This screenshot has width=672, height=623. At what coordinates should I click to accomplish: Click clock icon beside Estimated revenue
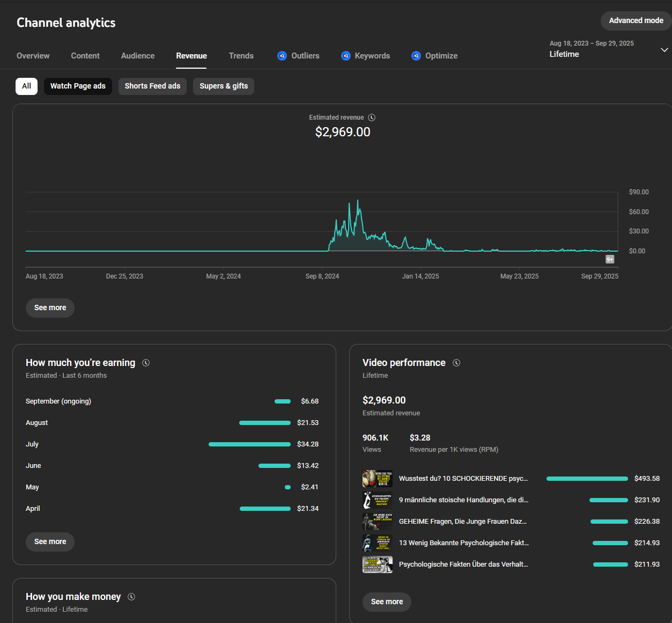(x=372, y=118)
